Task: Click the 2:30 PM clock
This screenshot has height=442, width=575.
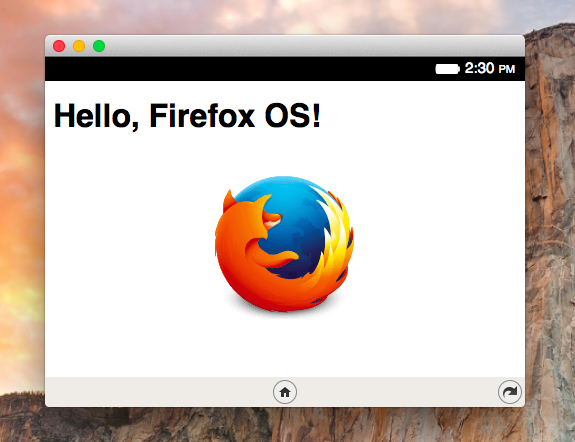Action: tap(490, 69)
